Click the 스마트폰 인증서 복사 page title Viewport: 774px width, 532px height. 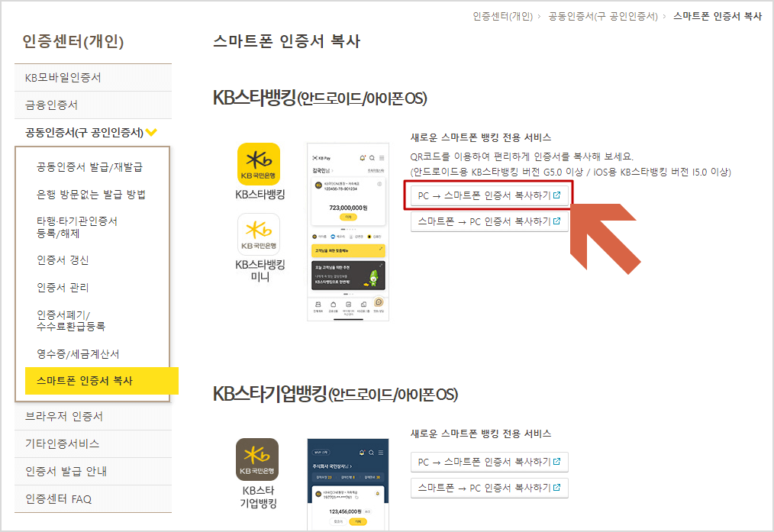(286, 41)
